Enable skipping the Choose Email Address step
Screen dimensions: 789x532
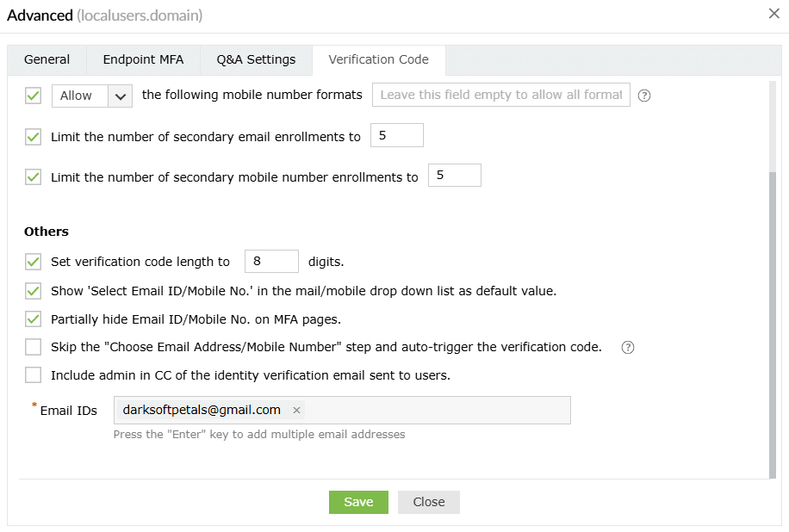[33, 347]
